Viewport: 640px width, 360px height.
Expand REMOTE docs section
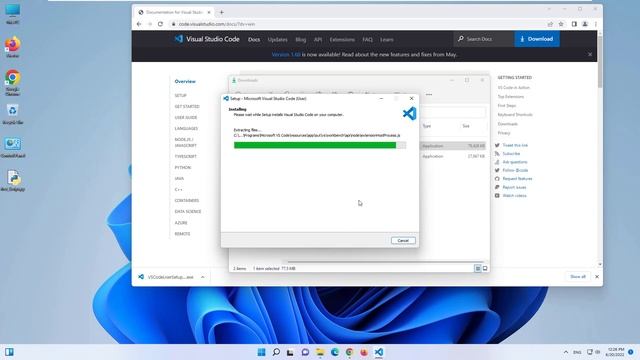[x=182, y=234]
